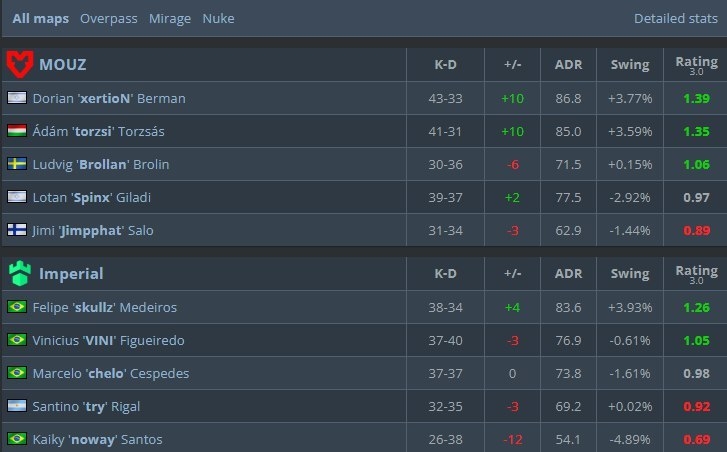Viewport: 727px width, 452px height.
Task: Click the Swedish flag beside Brollan
Action: tap(17, 164)
